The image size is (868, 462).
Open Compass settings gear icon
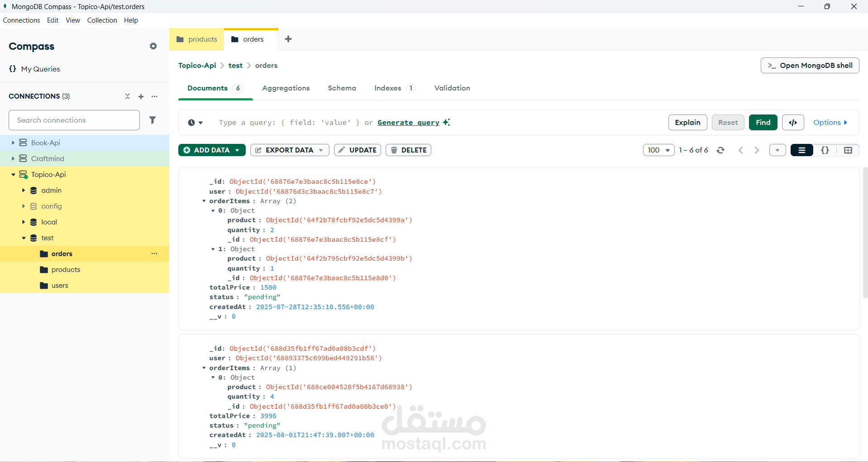[153, 46]
